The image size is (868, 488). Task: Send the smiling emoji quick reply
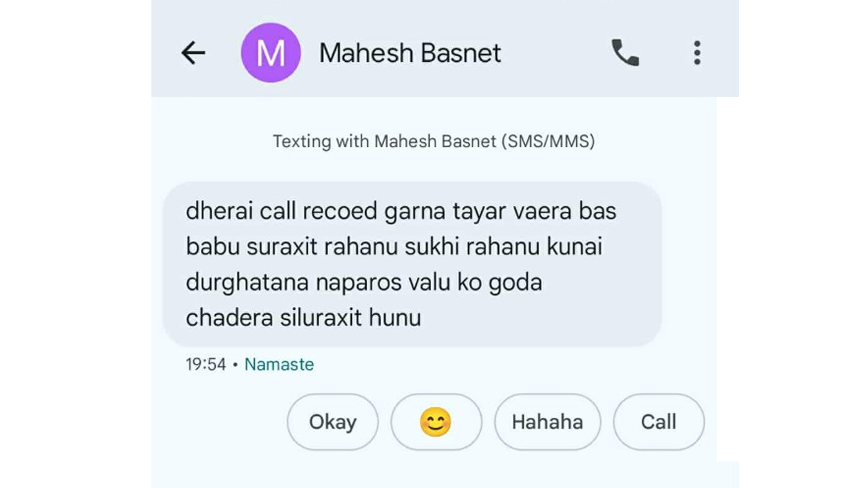point(436,422)
